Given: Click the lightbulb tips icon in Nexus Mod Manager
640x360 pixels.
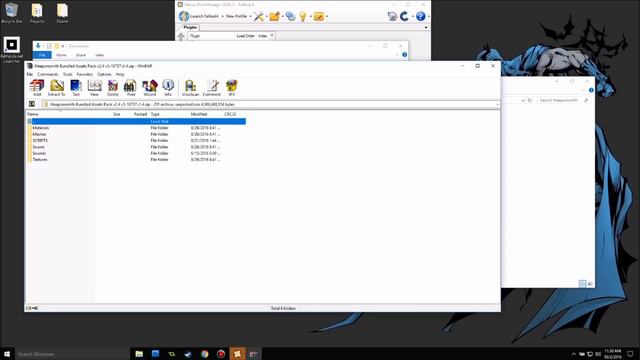Looking at the screenshot, I should [x=303, y=16].
